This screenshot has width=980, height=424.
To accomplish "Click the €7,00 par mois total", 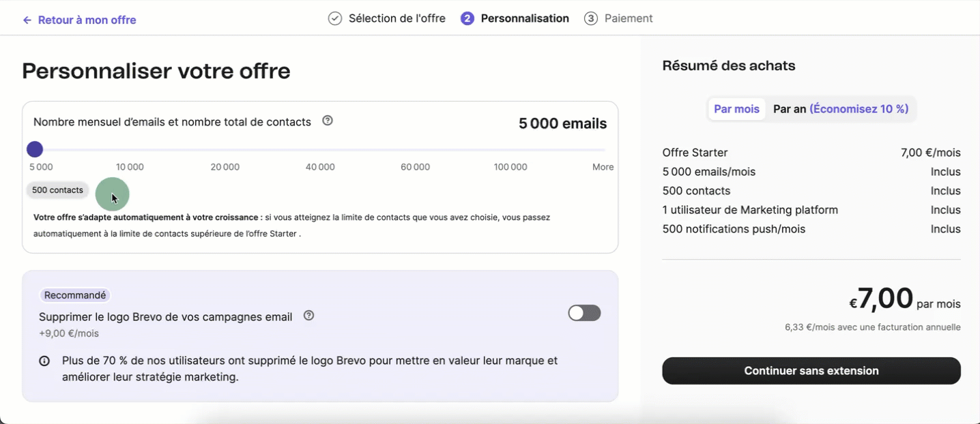I will click(x=904, y=299).
